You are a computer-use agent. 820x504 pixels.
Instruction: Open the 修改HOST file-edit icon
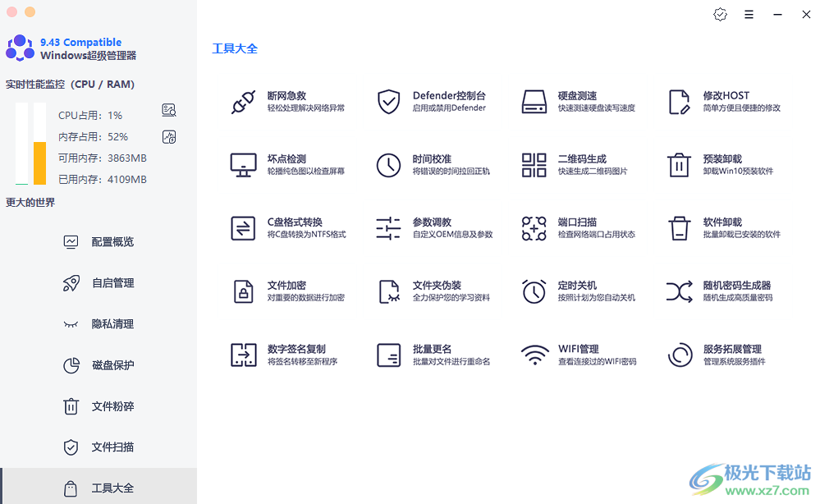(x=680, y=102)
